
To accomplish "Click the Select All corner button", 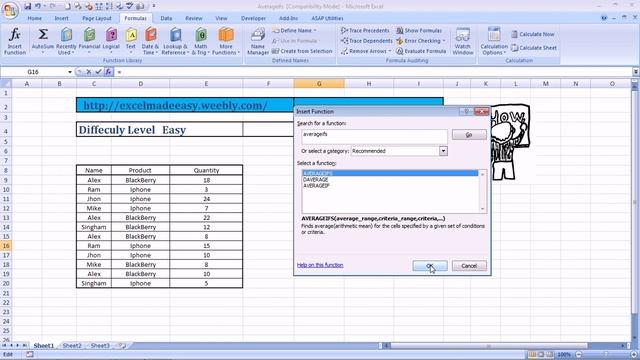I will click(x=6, y=84).
